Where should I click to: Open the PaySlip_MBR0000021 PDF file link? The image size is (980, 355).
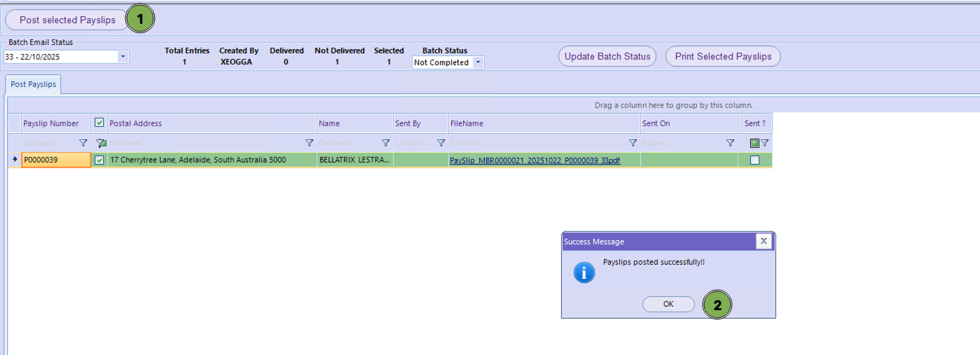(534, 160)
